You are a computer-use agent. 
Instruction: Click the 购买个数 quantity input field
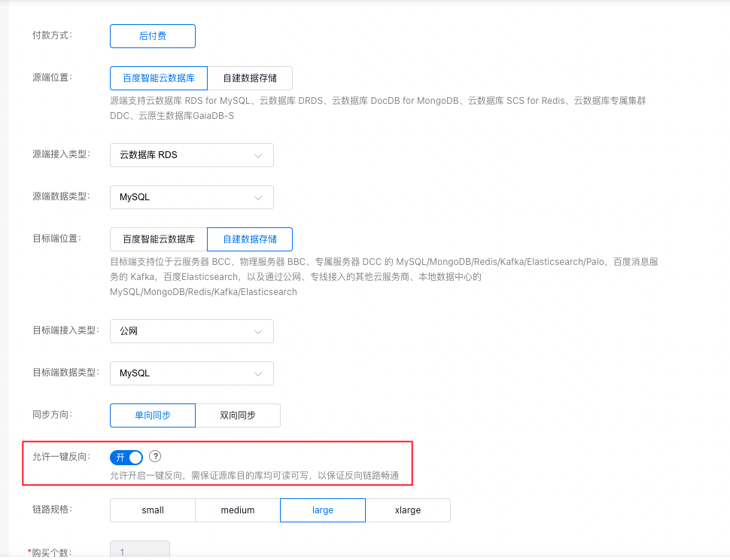click(140, 552)
